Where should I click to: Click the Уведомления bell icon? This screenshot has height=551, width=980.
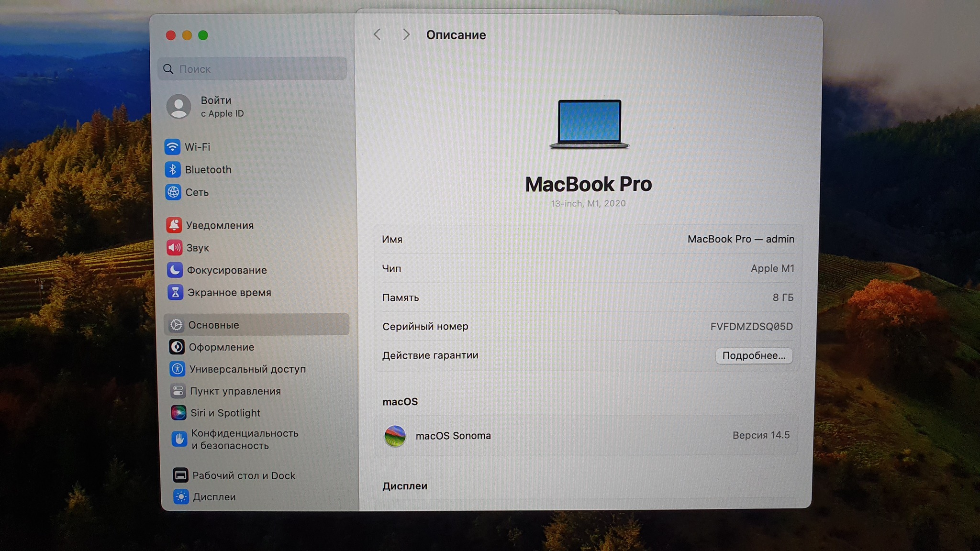point(174,225)
